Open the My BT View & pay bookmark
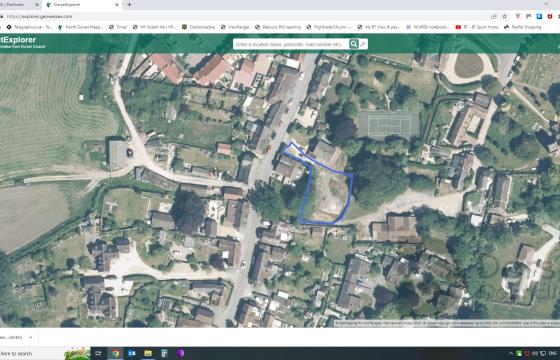Viewport: 560px width, 360px height. (x=379, y=27)
